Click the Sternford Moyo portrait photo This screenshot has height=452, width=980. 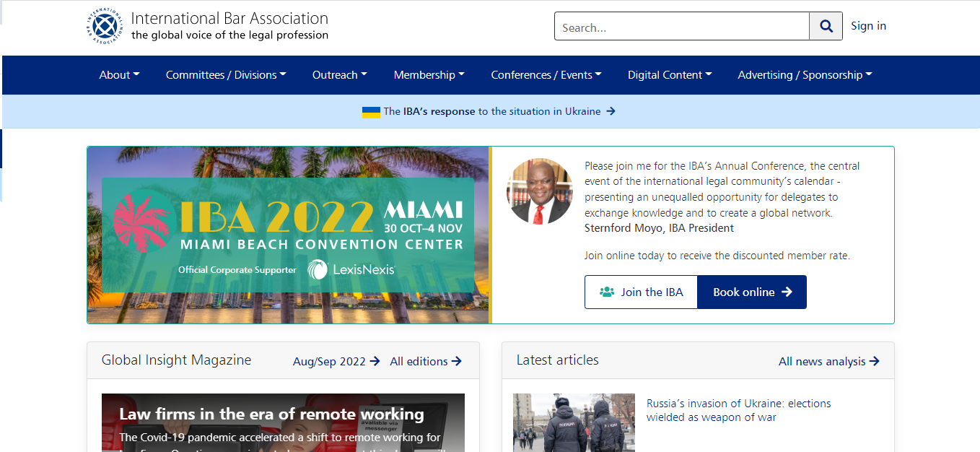[x=540, y=191]
